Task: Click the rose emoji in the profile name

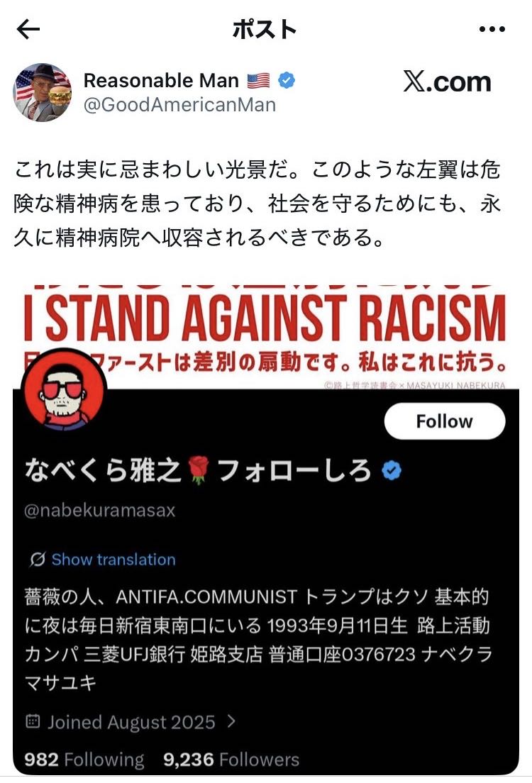Action: click(199, 470)
